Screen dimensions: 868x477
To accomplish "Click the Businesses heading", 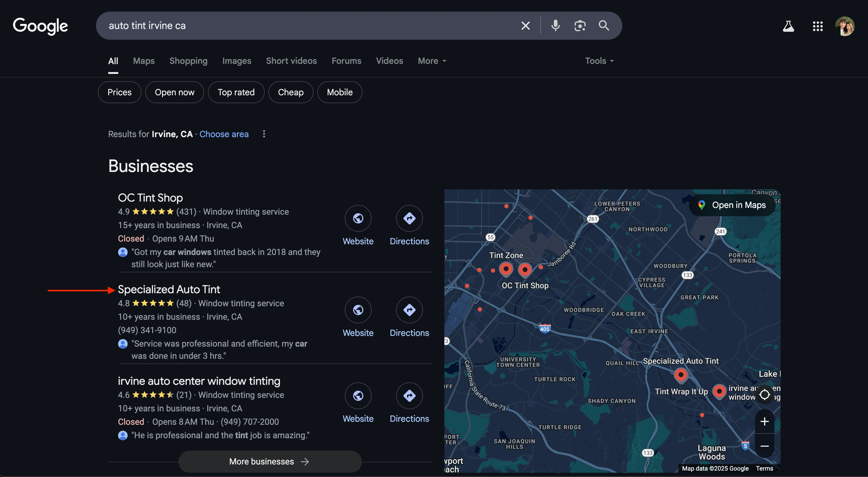I will point(151,166).
